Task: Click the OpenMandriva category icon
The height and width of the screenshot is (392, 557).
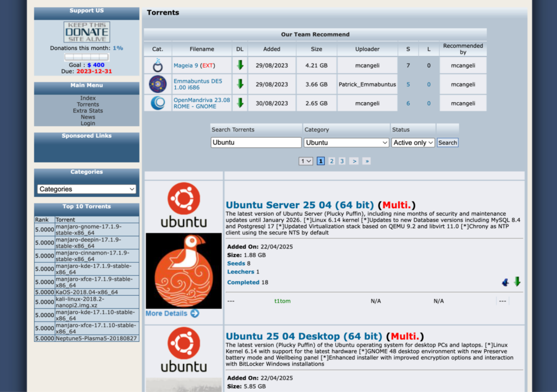Action: pos(158,103)
